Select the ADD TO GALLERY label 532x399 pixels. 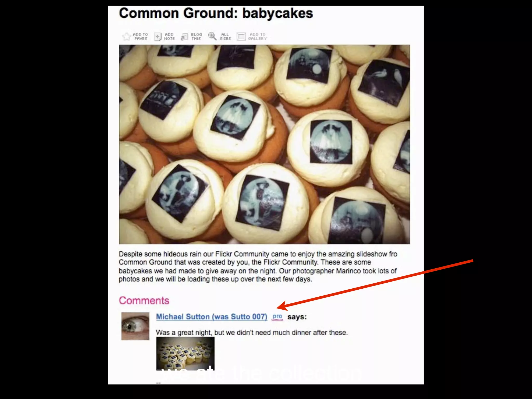(257, 37)
